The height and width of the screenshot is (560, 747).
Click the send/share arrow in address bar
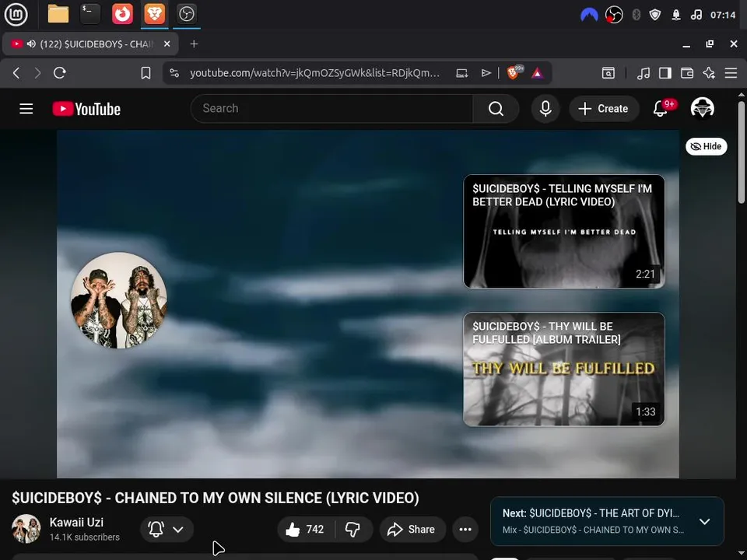pyautogui.click(x=486, y=73)
